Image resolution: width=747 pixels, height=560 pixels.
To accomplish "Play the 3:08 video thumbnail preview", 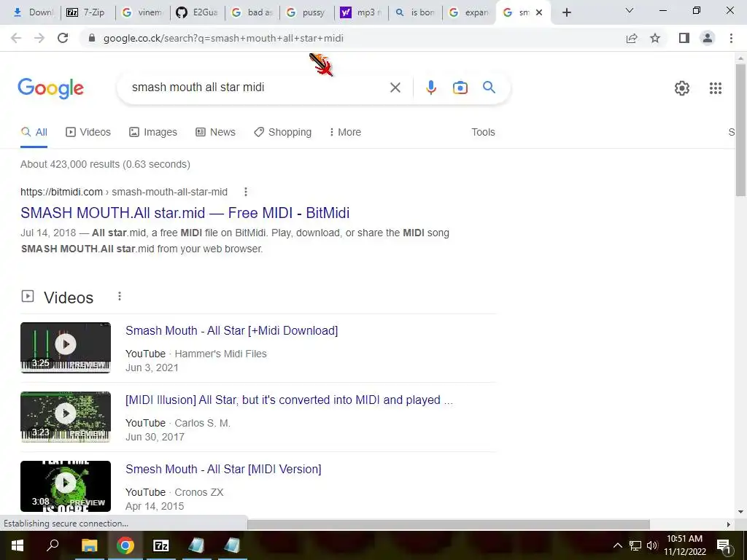I will [x=66, y=486].
